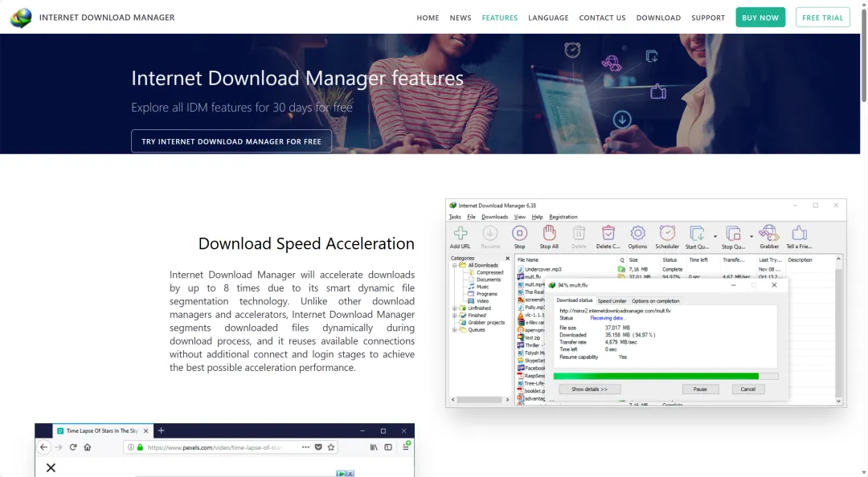
Task: Select the Download status tab
Action: click(574, 300)
